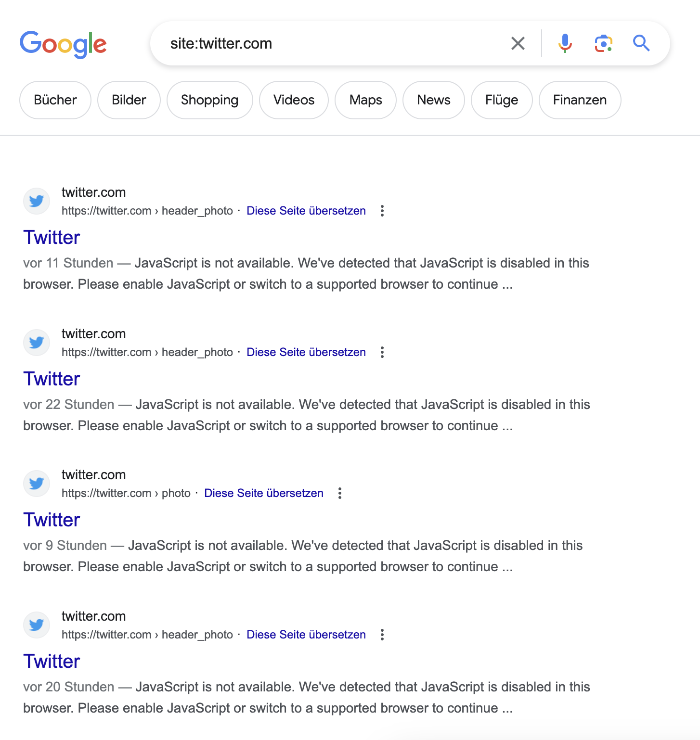Click the Google logo

[x=63, y=44]
